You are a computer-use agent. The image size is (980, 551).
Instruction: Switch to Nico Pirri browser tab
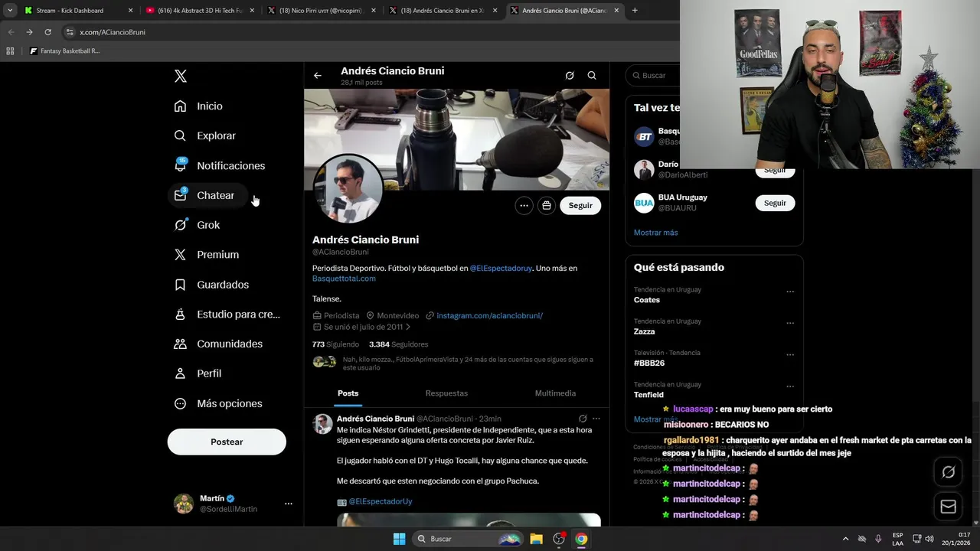pos(322,11)
